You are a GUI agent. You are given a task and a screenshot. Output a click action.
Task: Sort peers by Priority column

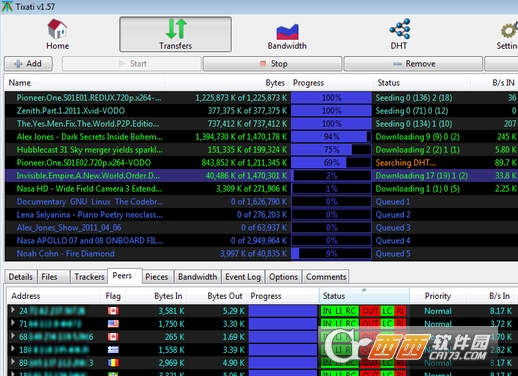(438, 296)
